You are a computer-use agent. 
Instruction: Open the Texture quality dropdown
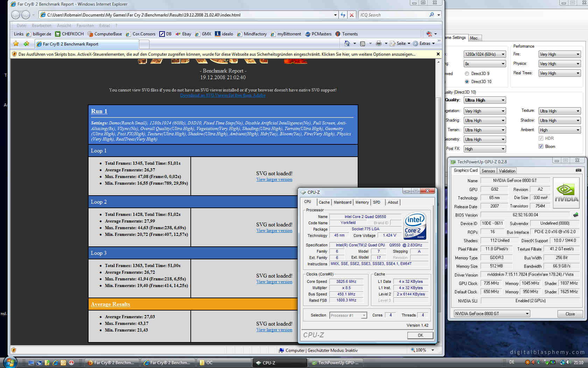tap(560, 111)
